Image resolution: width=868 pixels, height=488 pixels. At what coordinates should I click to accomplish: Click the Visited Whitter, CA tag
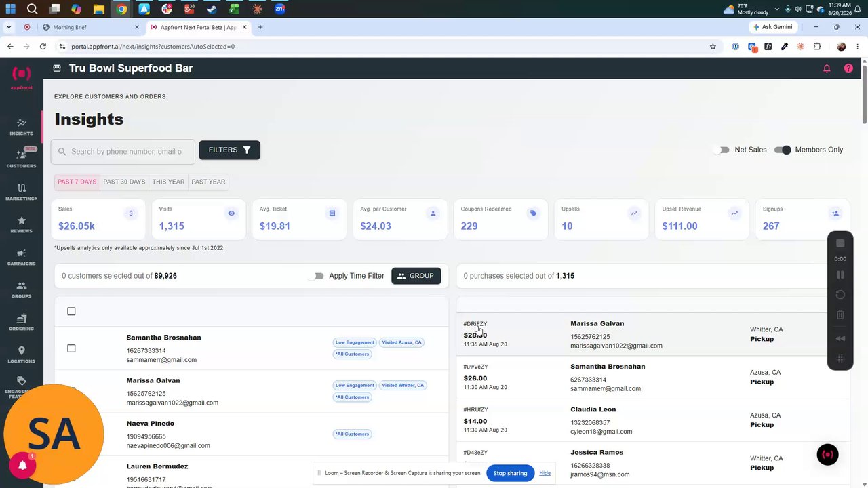coord(403,385)
